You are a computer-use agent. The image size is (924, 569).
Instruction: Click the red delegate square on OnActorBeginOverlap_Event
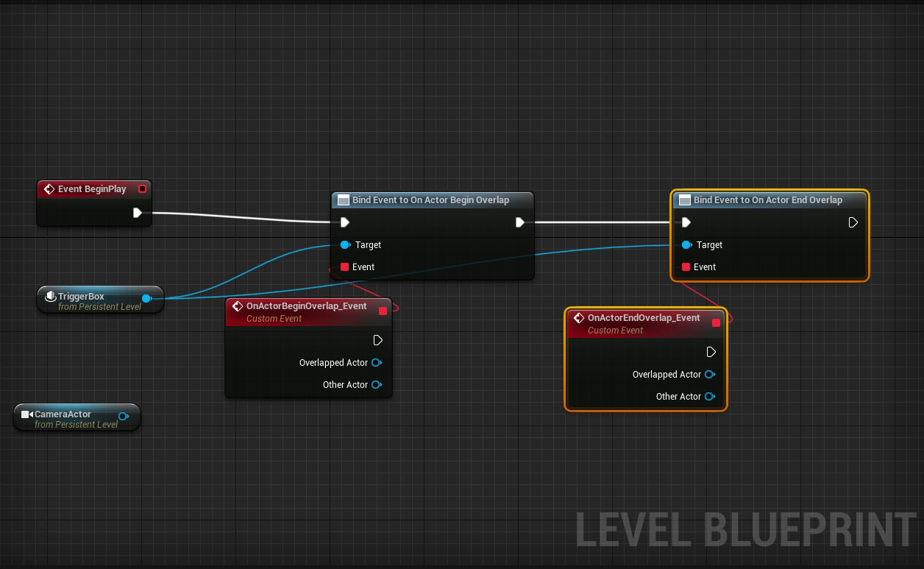pos(383,311)
